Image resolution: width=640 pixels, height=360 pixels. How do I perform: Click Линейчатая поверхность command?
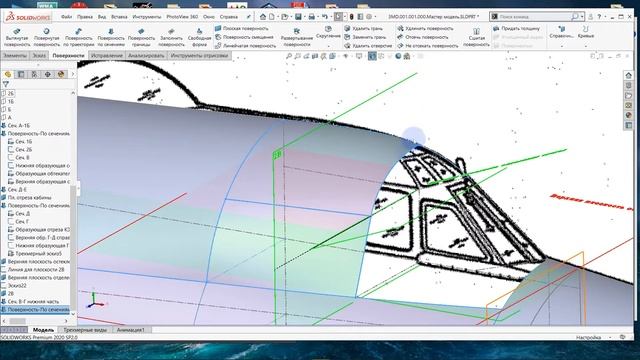coord(245,46)
